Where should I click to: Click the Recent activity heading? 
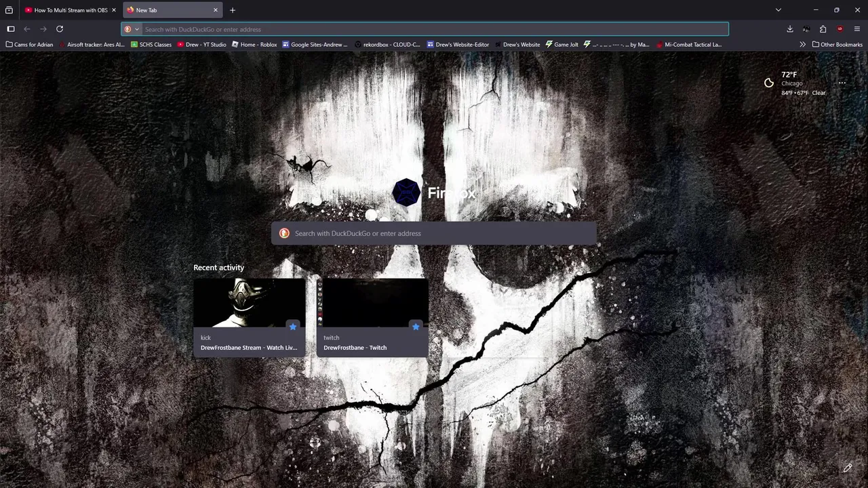coord(218,268)
